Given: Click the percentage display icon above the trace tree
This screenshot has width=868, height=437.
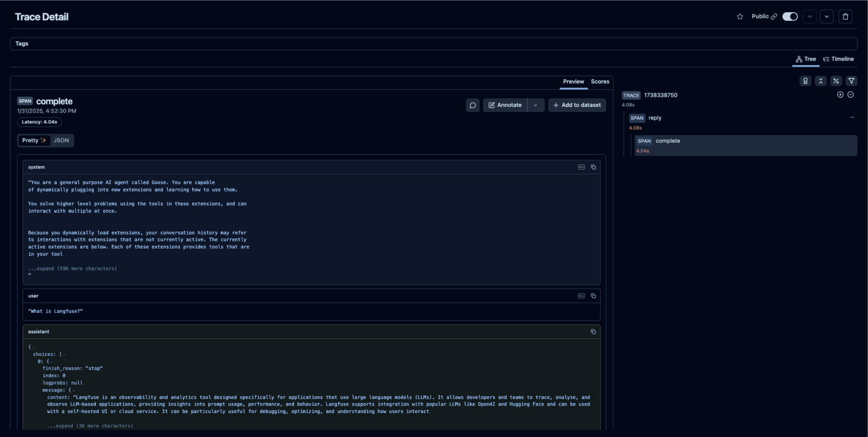Looking at the screenshot, I should tap(836, 81).
